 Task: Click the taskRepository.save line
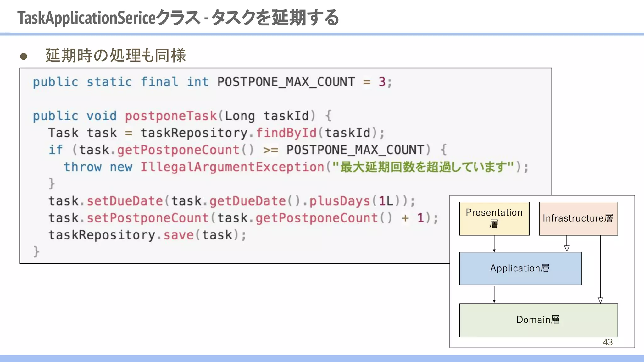click(147, 235)
